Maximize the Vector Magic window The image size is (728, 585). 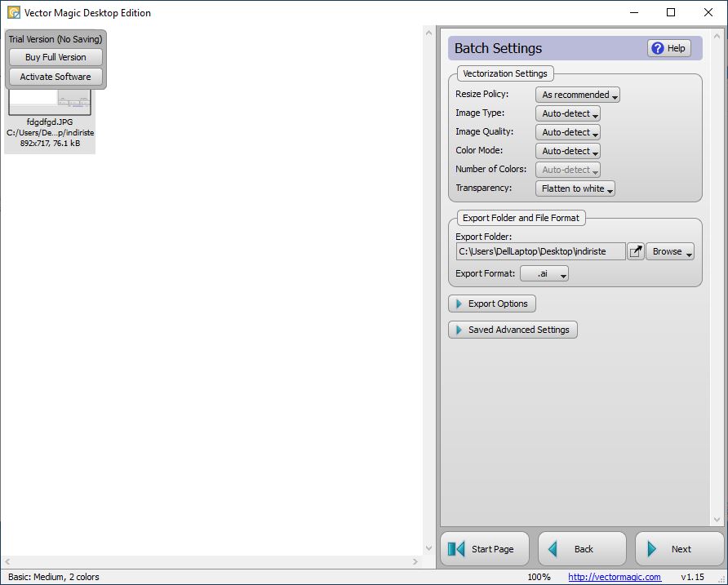pos(670,12)
